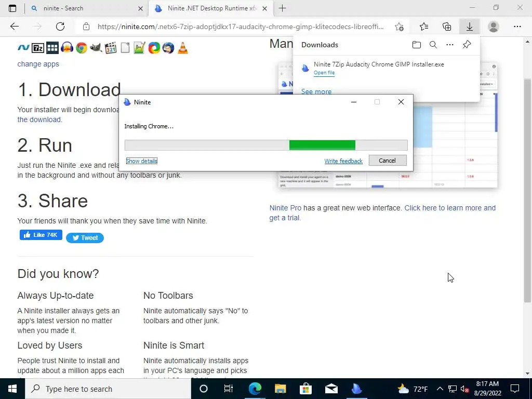Open Microsoft Edge from taskbar

point(255,389)
